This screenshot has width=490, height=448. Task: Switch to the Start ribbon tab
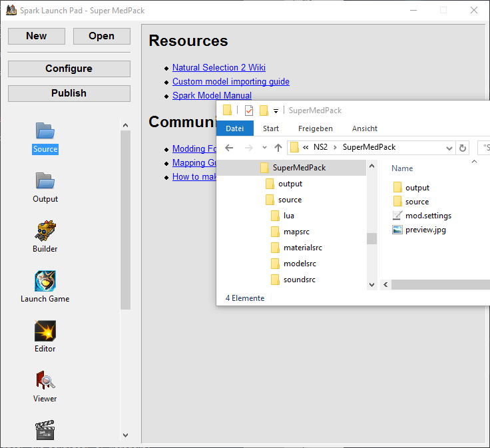[270, 128]
